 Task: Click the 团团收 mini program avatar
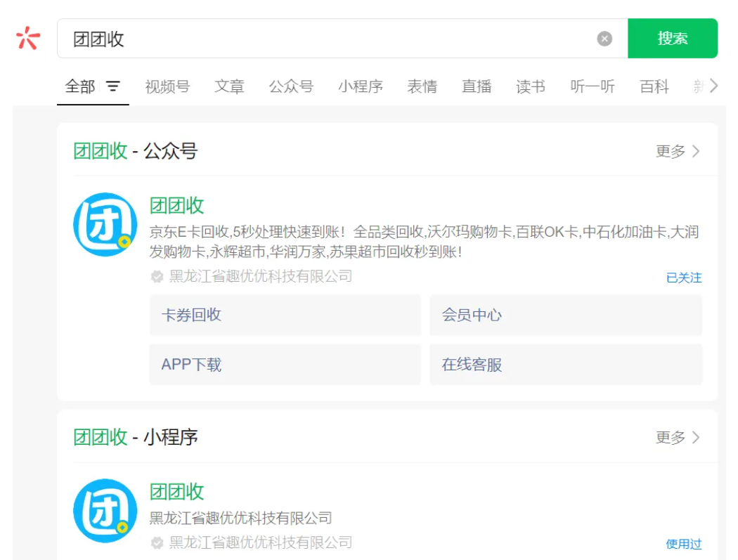coord(105,511)
